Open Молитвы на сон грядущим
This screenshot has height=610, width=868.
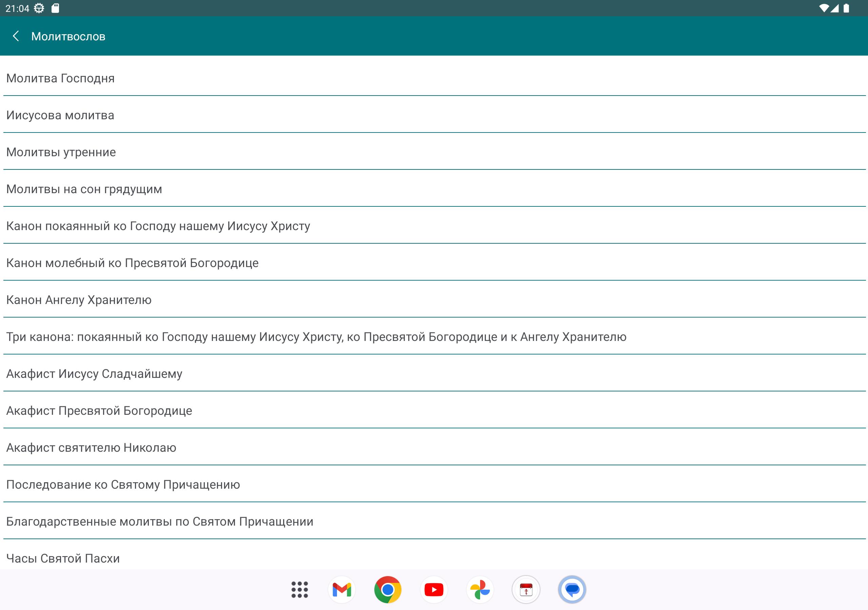tap(84, 189)
